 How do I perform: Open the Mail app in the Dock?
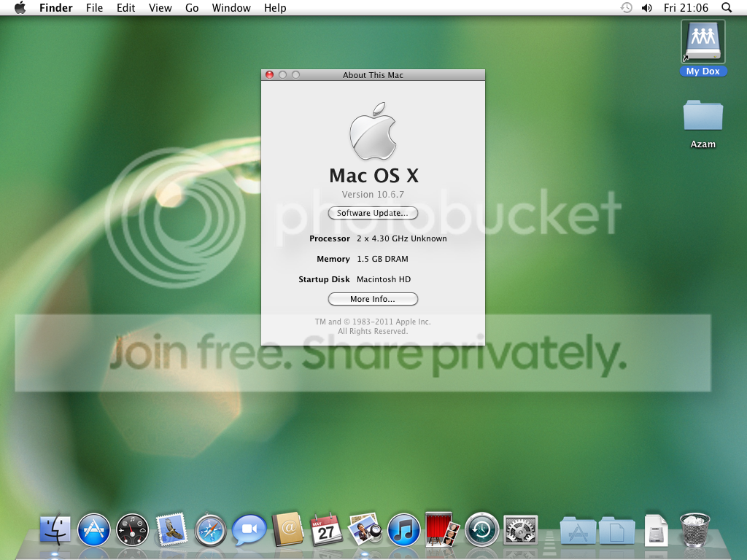[x=171, y=529]
